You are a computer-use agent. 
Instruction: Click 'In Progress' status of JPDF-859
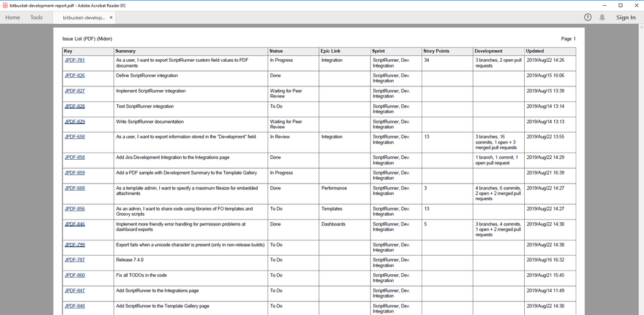[281, 173]
